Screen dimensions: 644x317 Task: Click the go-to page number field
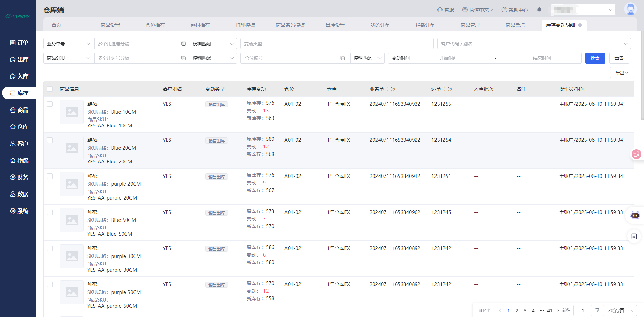tap(583, 310)
